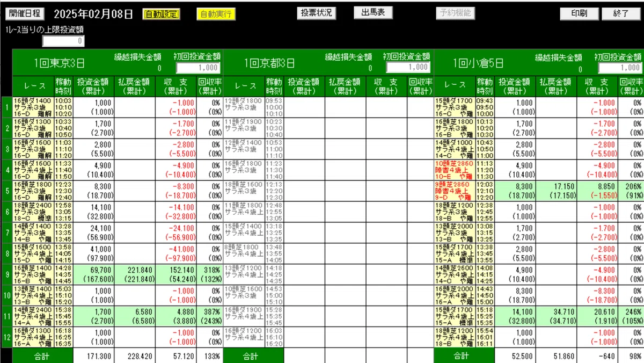The width and height of the screenshot is (644, 363).
Task: Edit 初回投資金額 field for 1回小倉5日
Action: [x=620, y=68]
